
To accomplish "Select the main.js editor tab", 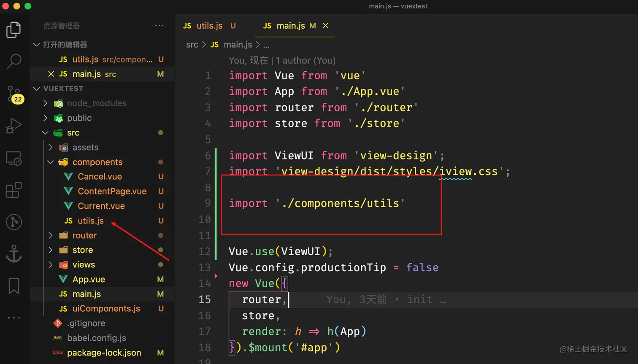I will point(295,26).
